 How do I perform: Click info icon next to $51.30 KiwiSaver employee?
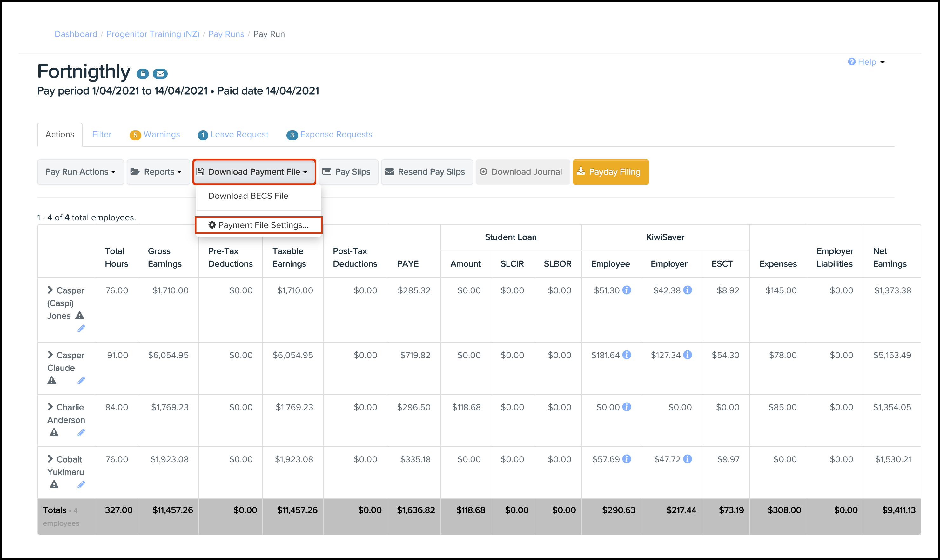point(627,290)
